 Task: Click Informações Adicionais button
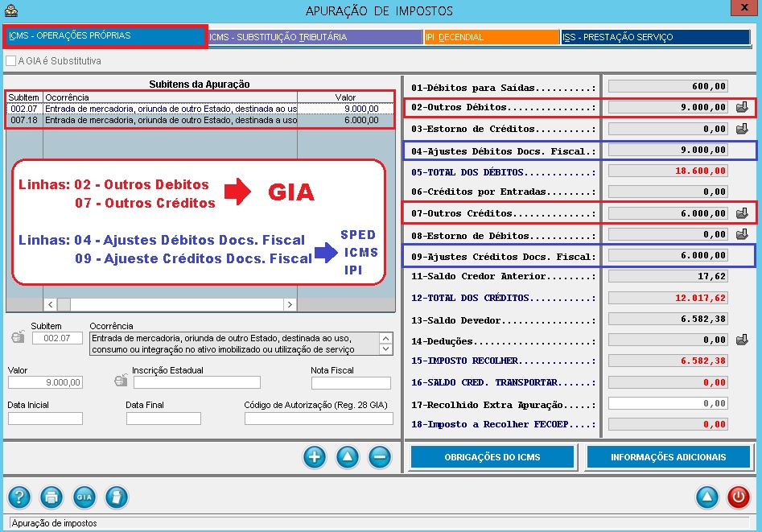(668, 457)
